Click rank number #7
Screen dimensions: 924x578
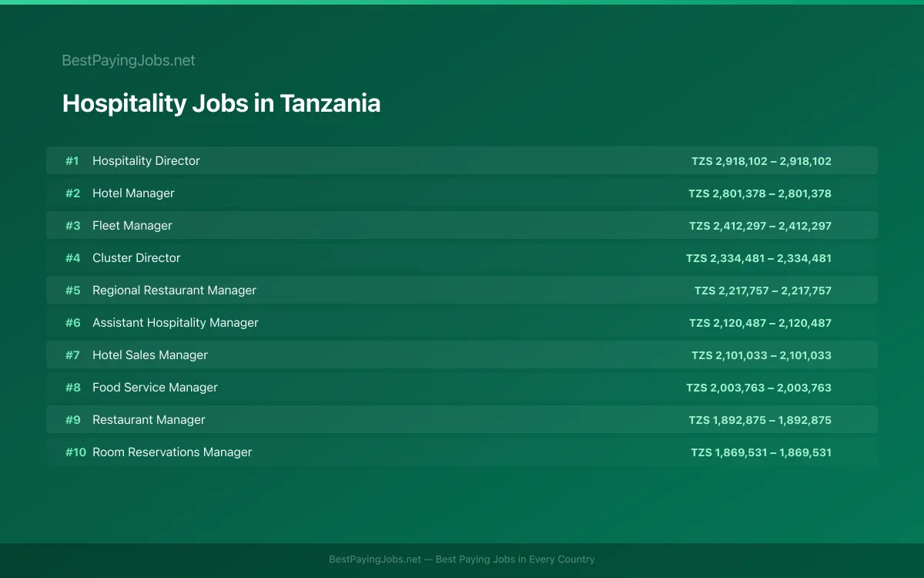tap(72, 355)
